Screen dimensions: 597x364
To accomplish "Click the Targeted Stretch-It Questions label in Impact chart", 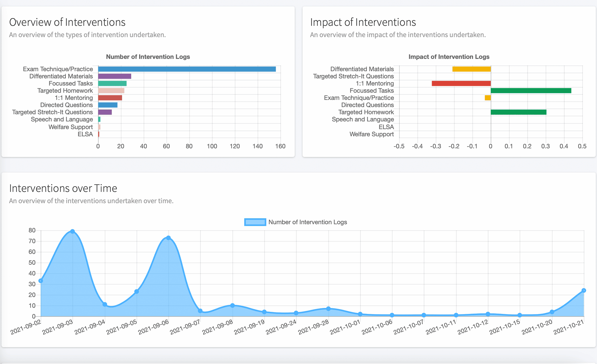I will (x=353, y=76).
